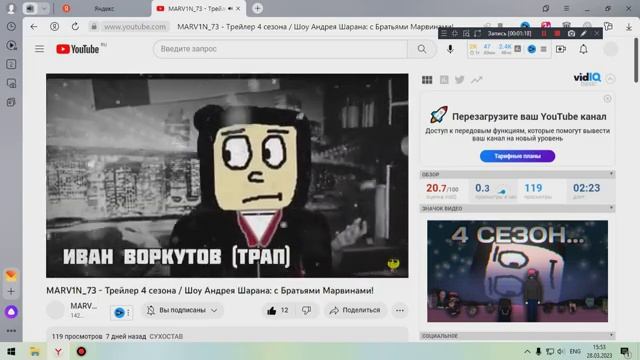Image resolution: width=640 pixels, height=360 pixels.
Task: Collapse the ОБЗОР section arrow
Action: 611,174
